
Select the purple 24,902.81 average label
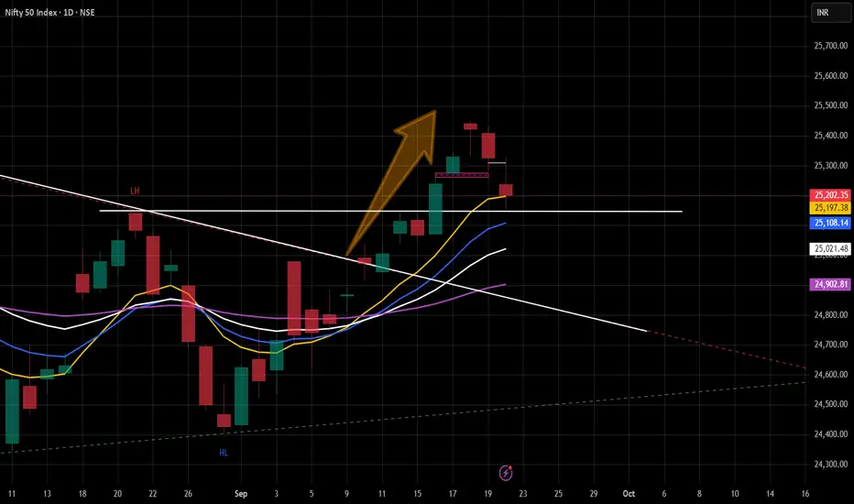tap(830, 284)
